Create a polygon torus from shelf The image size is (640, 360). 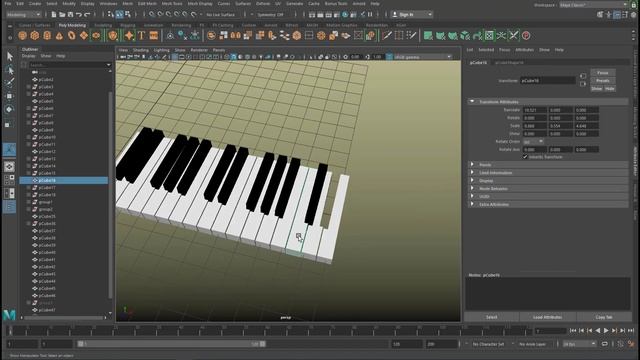click(x=71, y=36)
